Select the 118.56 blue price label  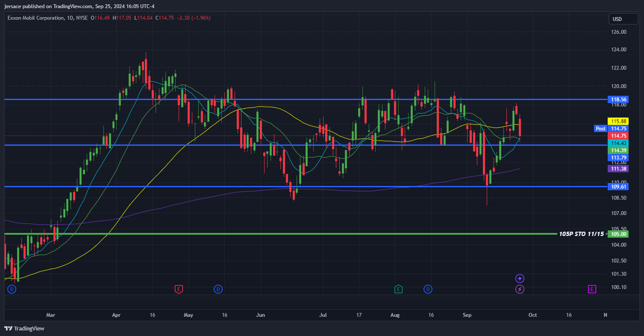tap(618, 99)
